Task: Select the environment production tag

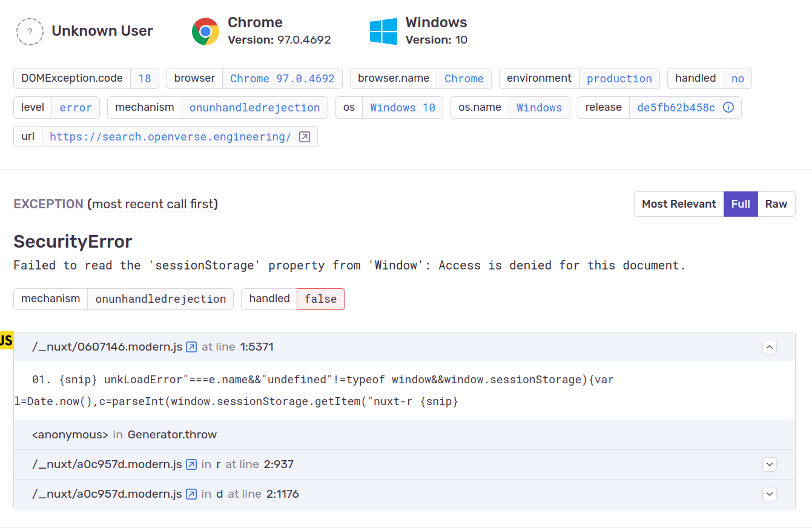Action: pos(619,78)
